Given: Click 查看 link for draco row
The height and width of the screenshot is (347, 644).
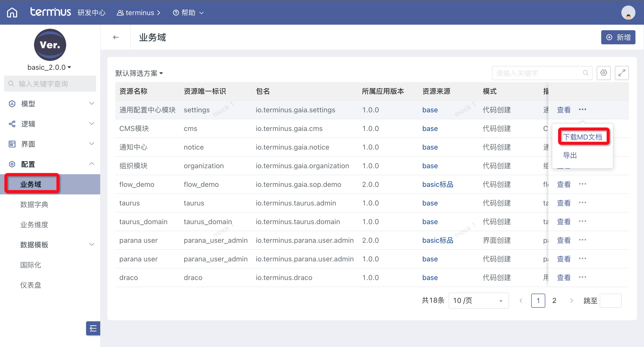Looking at the screenshot, I should click(x=563, y=277).
